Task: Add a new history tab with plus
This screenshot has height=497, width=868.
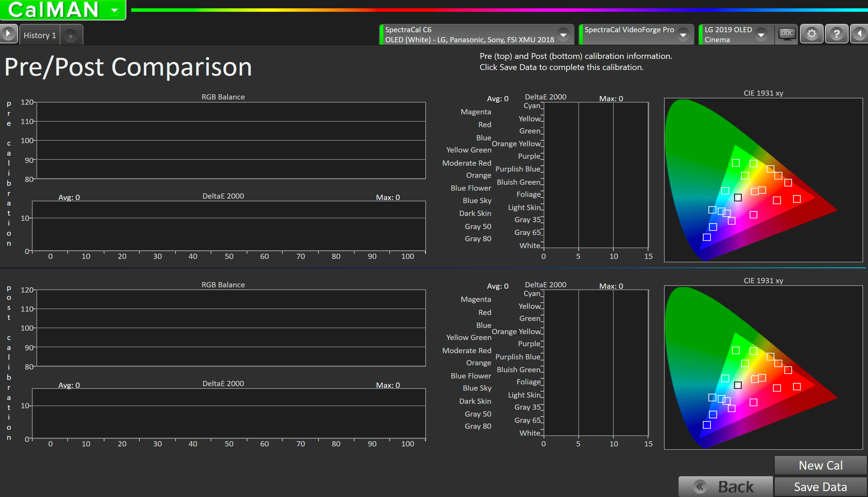Action: click(x=71, y=36)
